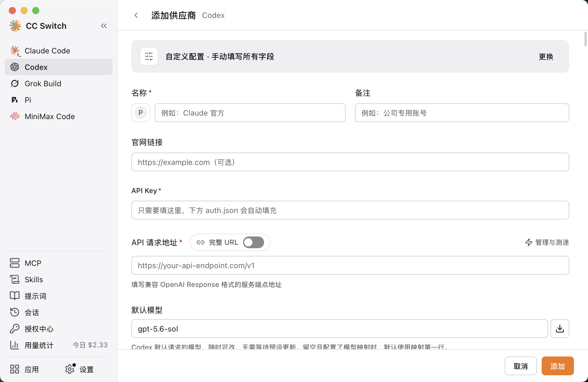This screenshot has height=382, width=588.
Task: Click the Grok Build slashed-circle icon
Action: pos(15,84)
